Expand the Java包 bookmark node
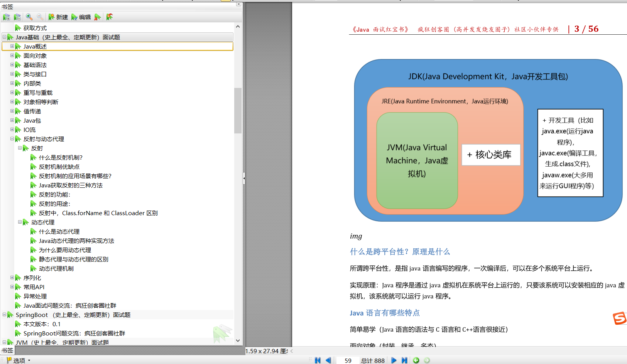 pos(12,120)
